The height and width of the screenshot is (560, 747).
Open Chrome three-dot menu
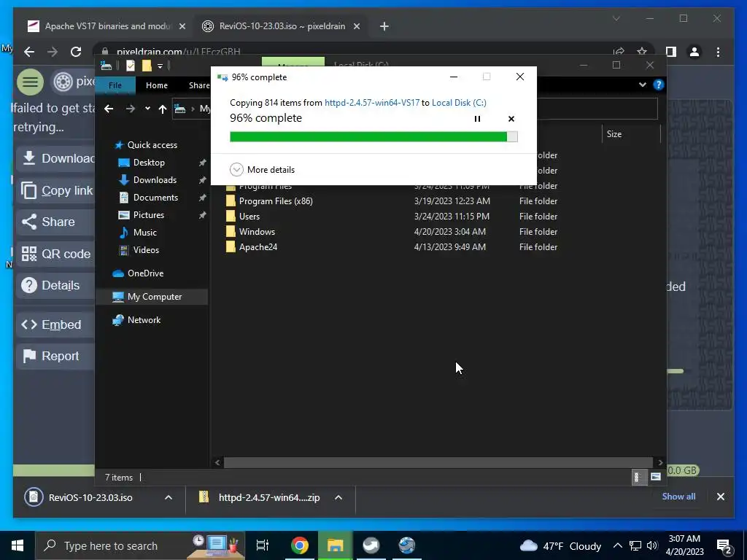[x=718, y=52]
